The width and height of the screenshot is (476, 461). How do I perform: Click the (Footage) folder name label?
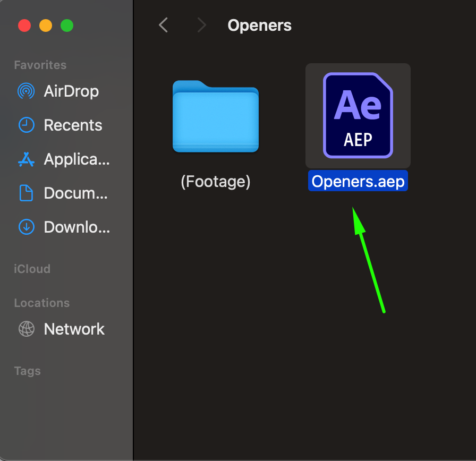click(x=216, y=182)
